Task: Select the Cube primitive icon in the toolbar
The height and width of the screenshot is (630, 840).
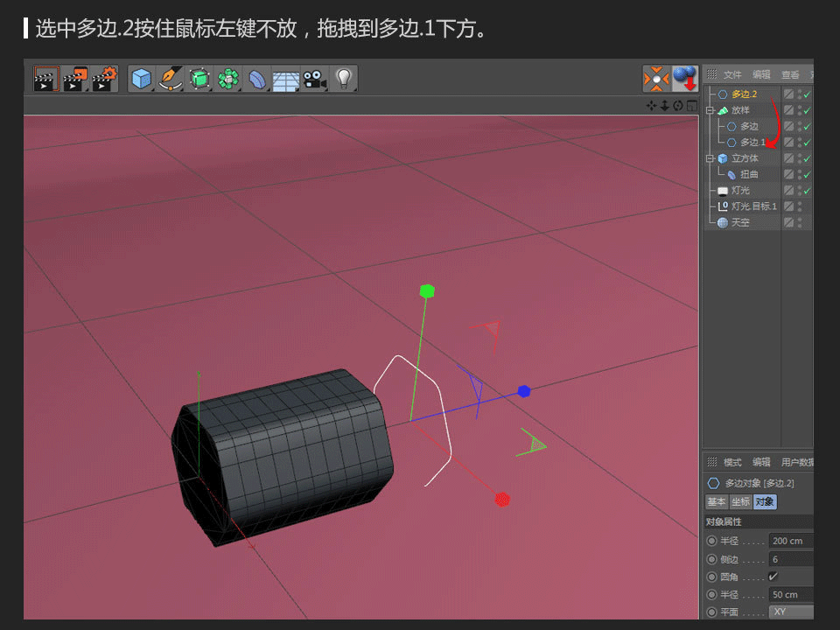Action: point(140,78)
